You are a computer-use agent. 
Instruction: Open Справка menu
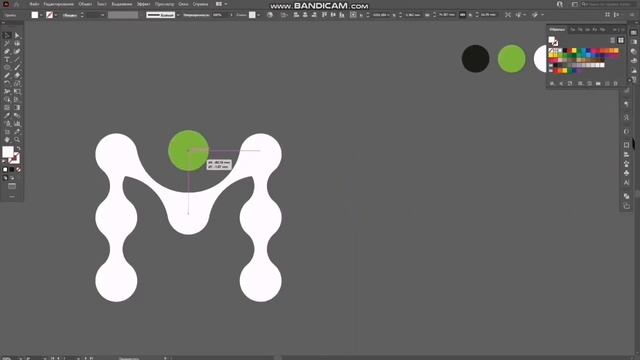[200, 4]
